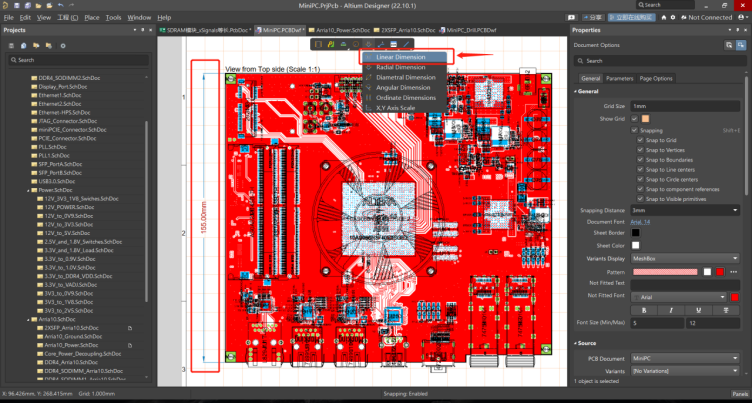Click the black Sheet Border color swatch
Viewport: 753px width, 404px height.
[635, 233]
